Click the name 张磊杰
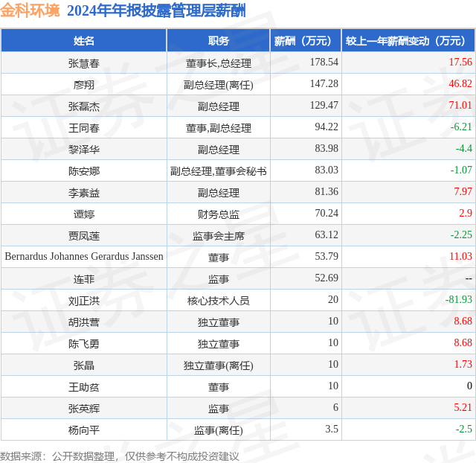Viewport: 476px width, 463px height. [84, 106]
